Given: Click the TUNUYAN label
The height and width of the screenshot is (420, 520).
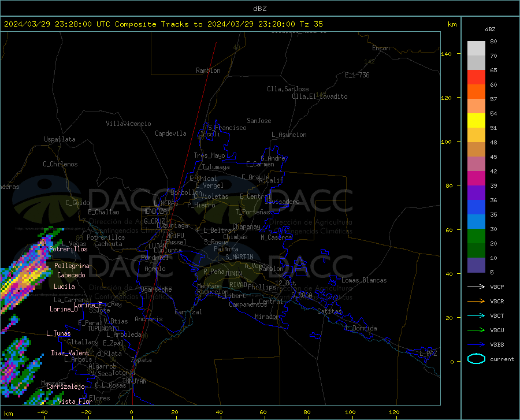Looking at the screenshot, I should 134,381.
